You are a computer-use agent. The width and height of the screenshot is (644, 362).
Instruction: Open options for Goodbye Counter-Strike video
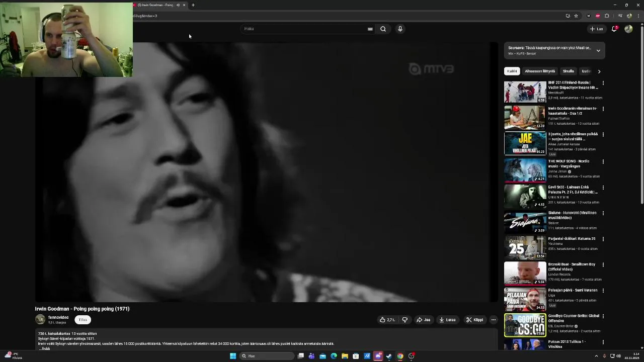603,316
